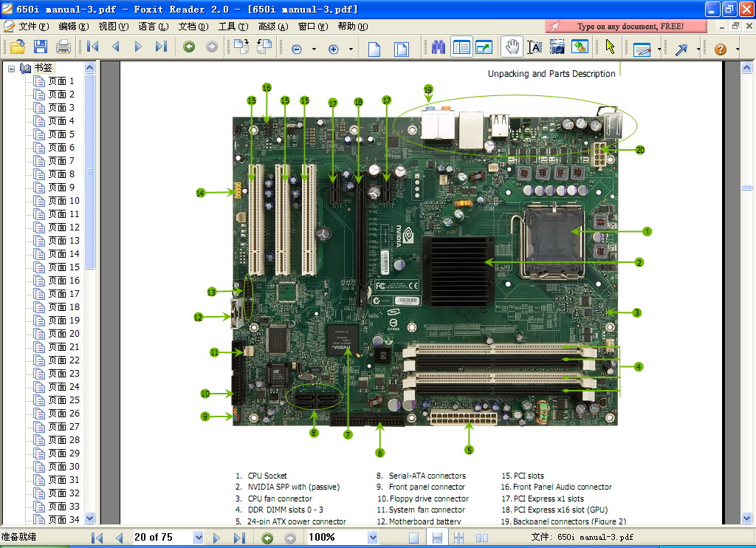Collapse the 书签 bookmarks tree
This screenshot has width=756, height=548.
click(x=12, y=69)
